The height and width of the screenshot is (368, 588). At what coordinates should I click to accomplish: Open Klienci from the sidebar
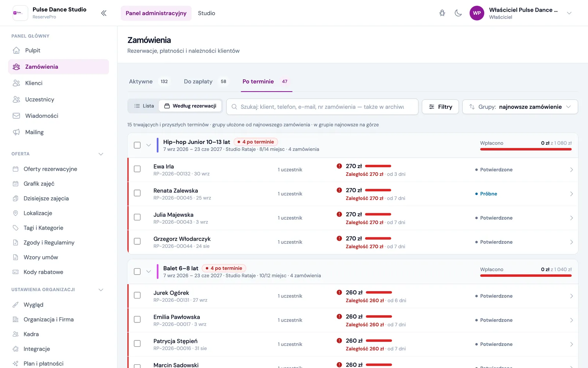[x=58, y=83]
